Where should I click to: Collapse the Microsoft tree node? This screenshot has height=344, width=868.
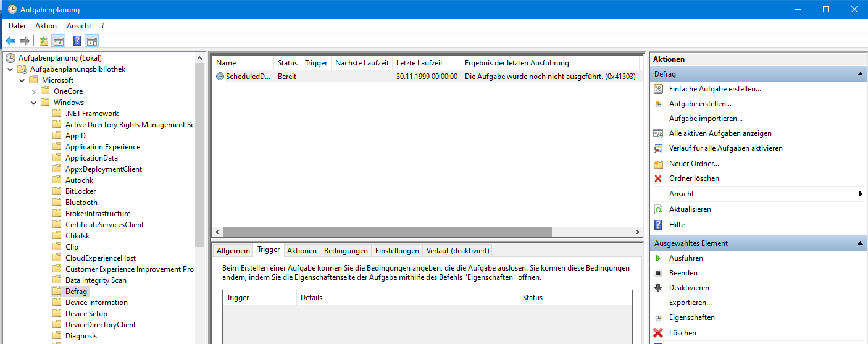[x=22, y=80]
